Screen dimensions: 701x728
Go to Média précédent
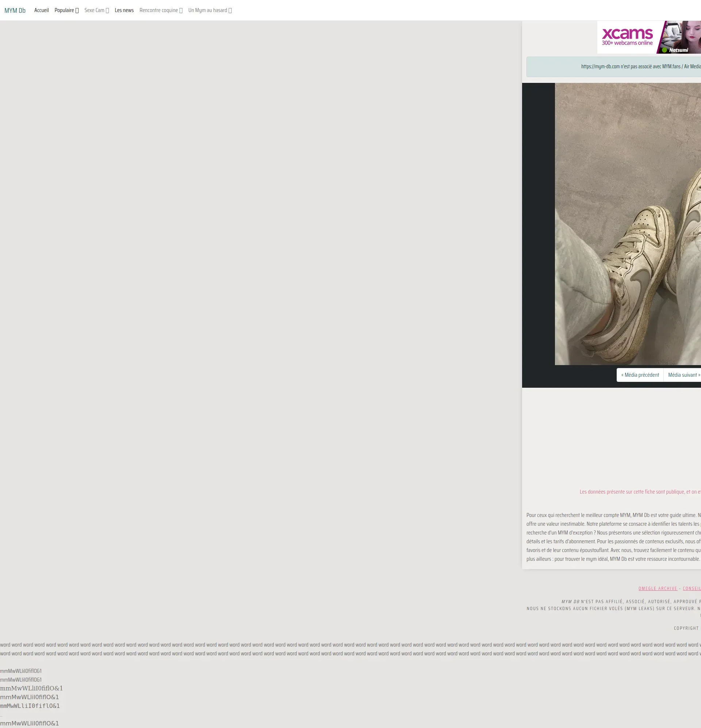[x=640, y=375]
